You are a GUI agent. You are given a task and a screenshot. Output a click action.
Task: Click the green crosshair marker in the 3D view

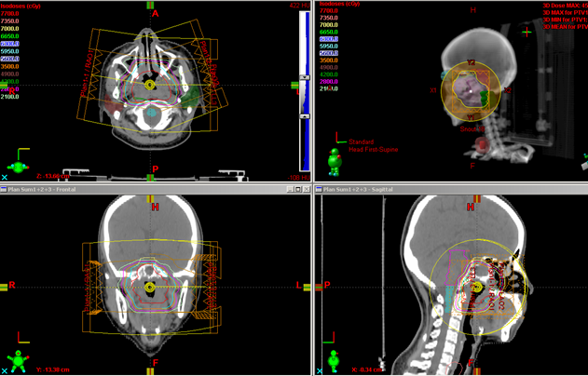[526, 33]
